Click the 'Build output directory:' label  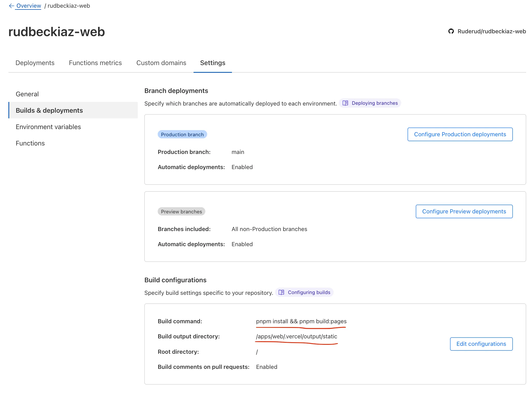point(189,336)
